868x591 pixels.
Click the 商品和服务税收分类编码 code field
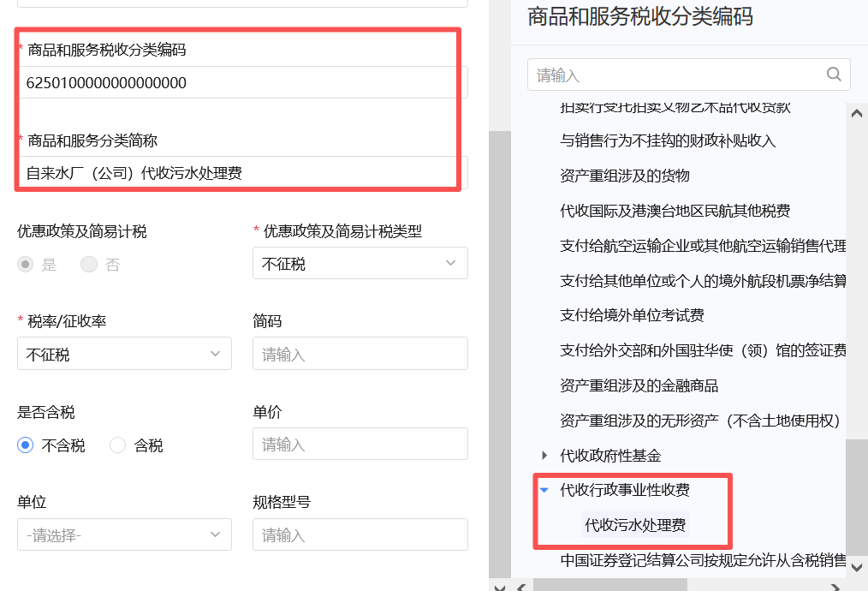click(235, 83)
